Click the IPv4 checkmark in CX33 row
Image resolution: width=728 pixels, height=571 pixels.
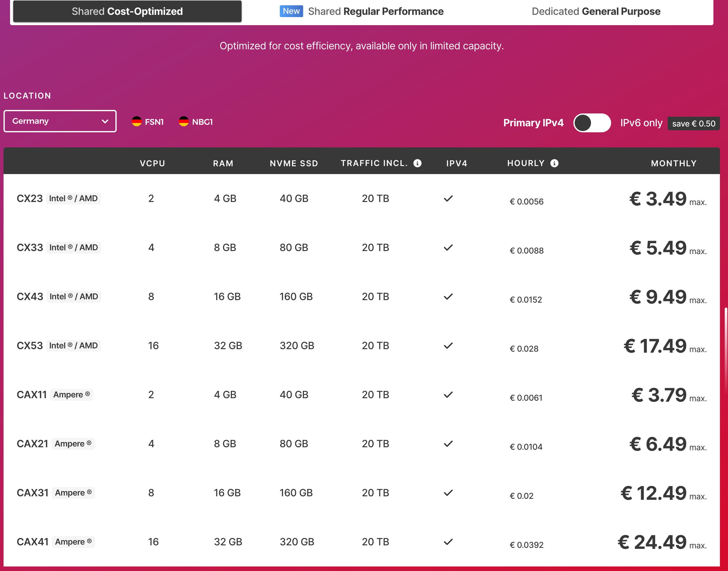coord(448,248)
